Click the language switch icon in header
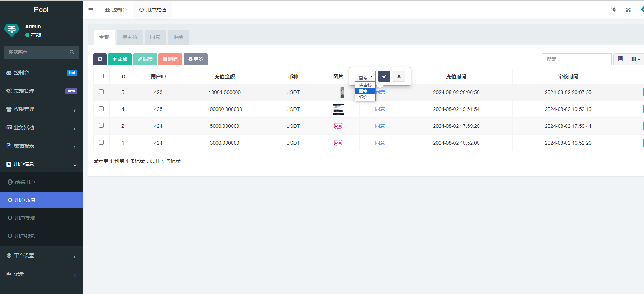 tap(613, 10)
